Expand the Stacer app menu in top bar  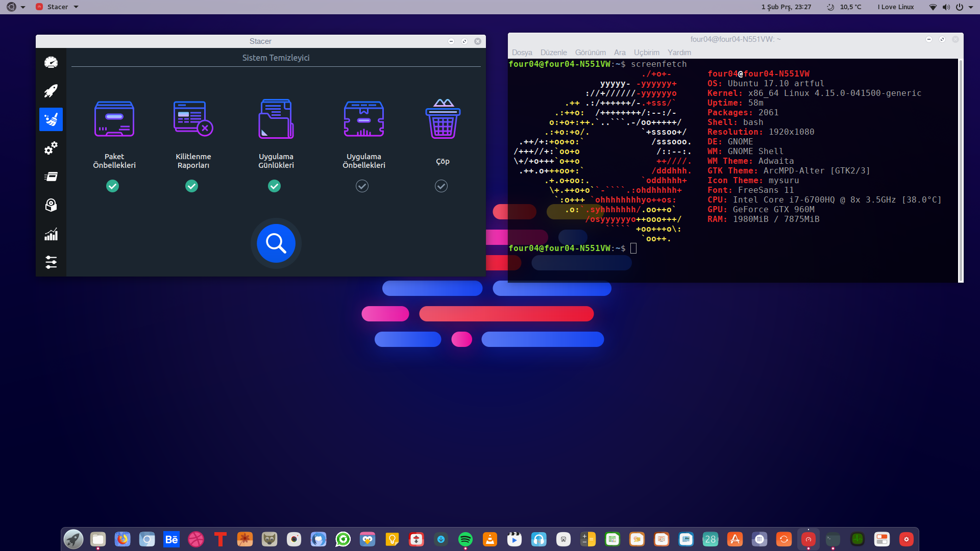pyautogui.click(x=57, y=7)
